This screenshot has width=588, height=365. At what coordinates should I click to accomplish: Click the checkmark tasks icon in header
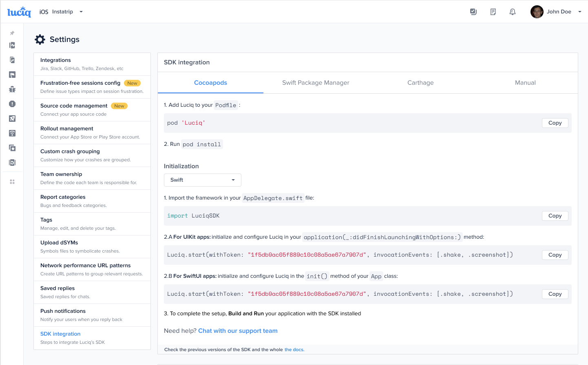pos(473,12)
